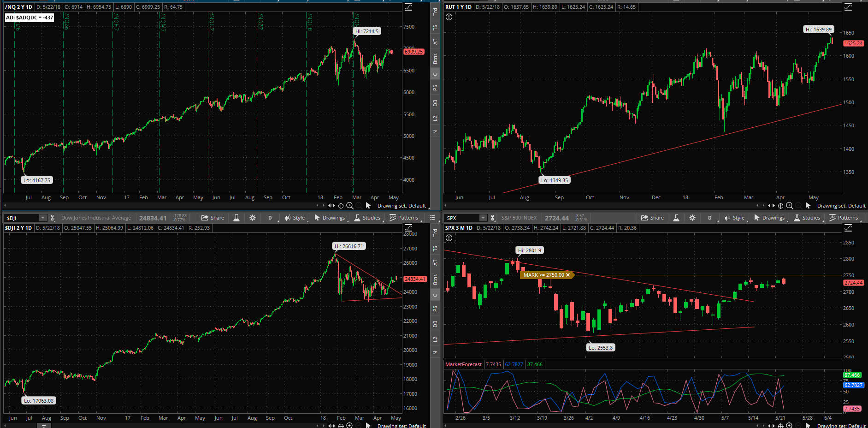Open Patterns in the SPX toolbar

tap(844, 218)
